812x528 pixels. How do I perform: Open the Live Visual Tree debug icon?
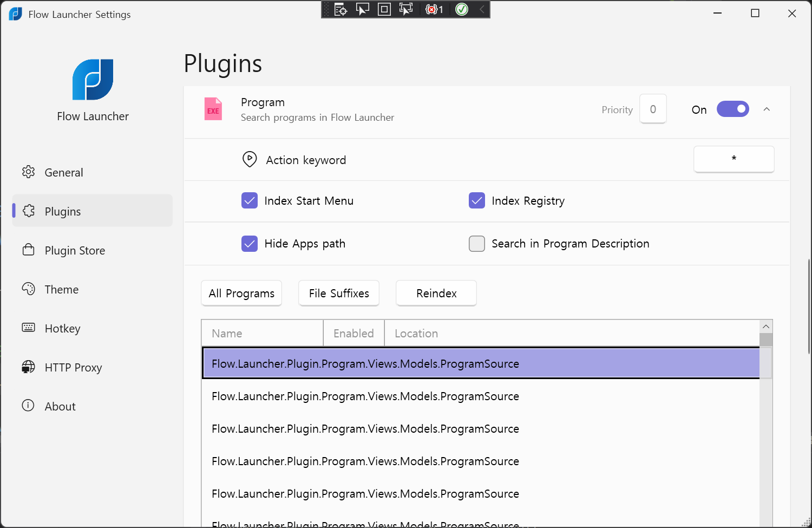340,9
